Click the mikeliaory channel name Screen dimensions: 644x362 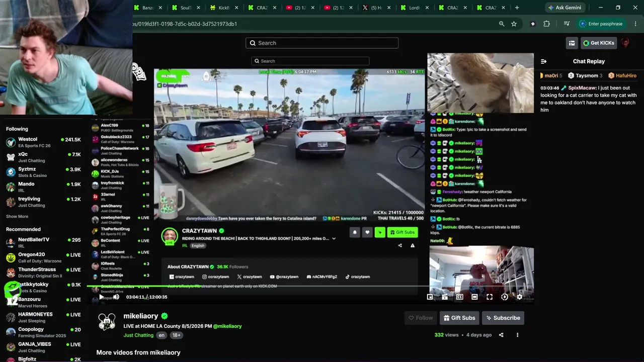141,316
